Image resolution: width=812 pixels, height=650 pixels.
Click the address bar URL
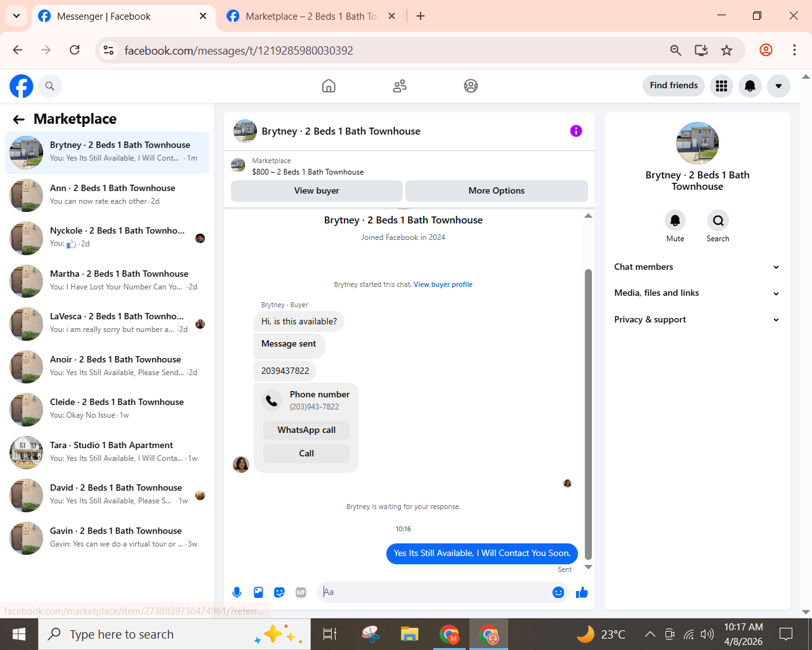point(239,50)
